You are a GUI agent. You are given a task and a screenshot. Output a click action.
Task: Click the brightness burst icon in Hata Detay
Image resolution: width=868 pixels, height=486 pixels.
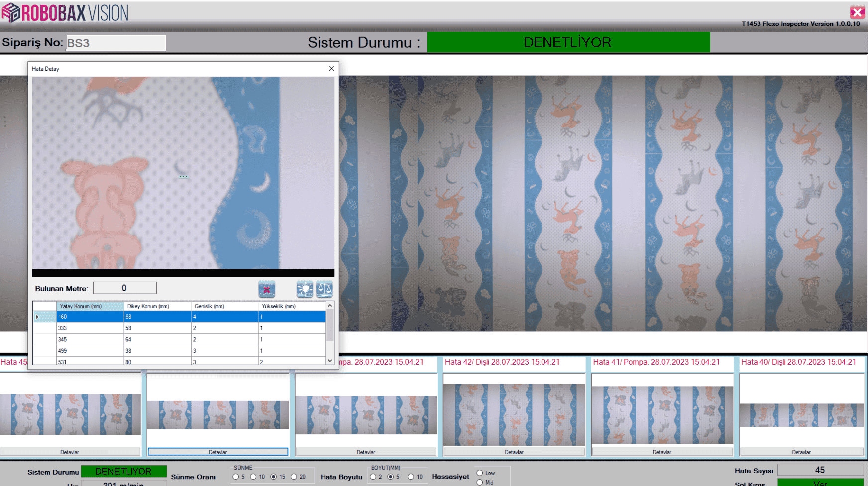[x=305, y=289]
